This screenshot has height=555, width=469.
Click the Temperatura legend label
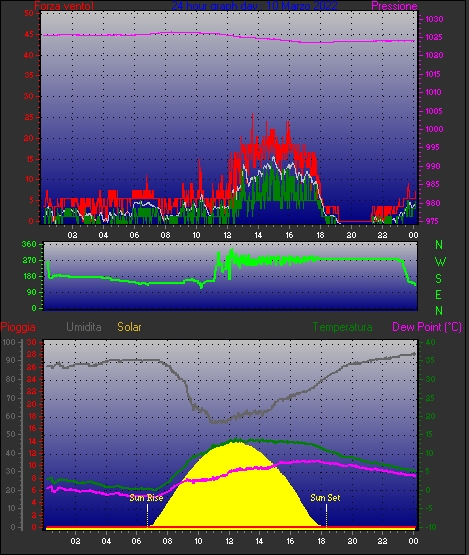[342, 327]
